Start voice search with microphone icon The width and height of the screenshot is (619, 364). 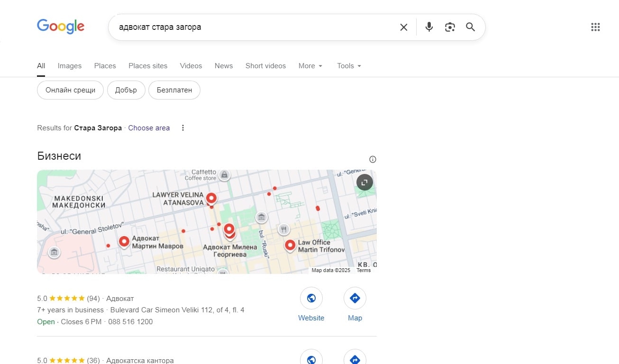click(x=429, y=27)
